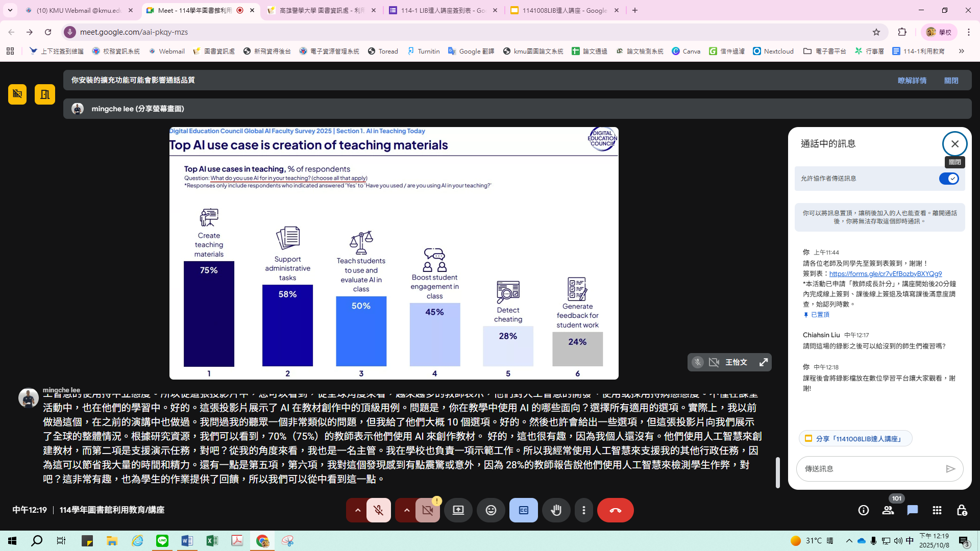Click the present screen icon

click(x=458, y=510)
